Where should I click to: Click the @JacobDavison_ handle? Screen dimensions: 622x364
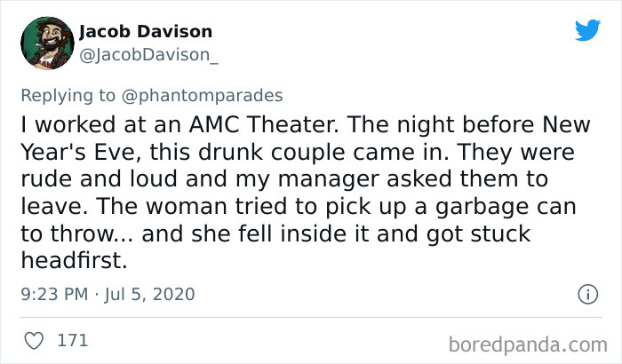point(149,56)
